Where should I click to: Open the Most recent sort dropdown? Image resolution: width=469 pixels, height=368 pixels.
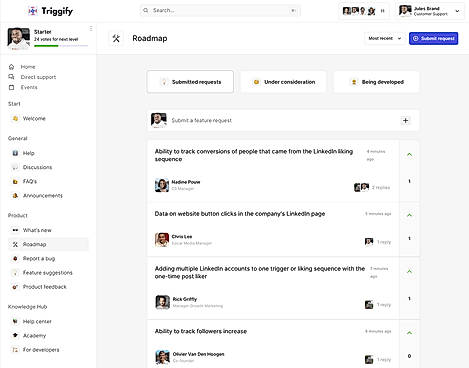coord(385,38)
